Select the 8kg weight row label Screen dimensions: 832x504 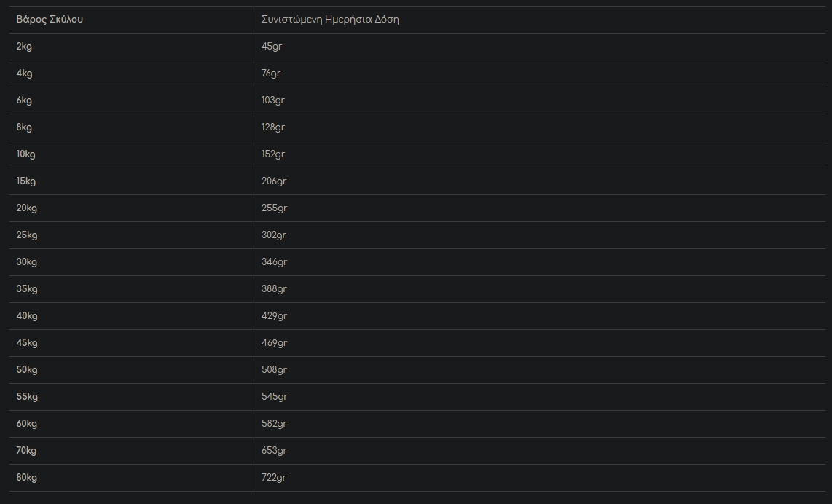[25, 127]
